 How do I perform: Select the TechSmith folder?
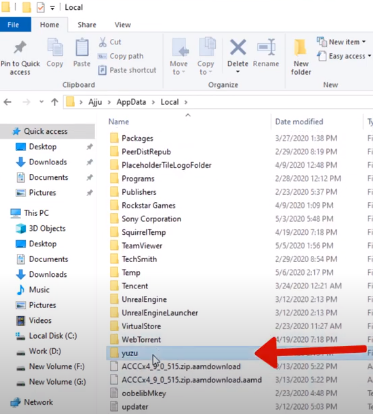click(x=139, y=259)
